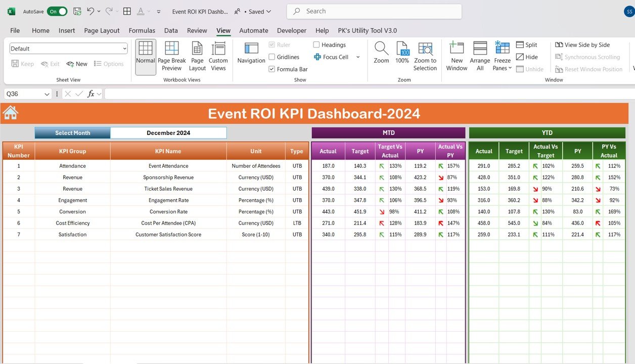The width and height of the screenshot is (635, 364).
Task: Set zoom to 100%
Action: tap(402, 54)
